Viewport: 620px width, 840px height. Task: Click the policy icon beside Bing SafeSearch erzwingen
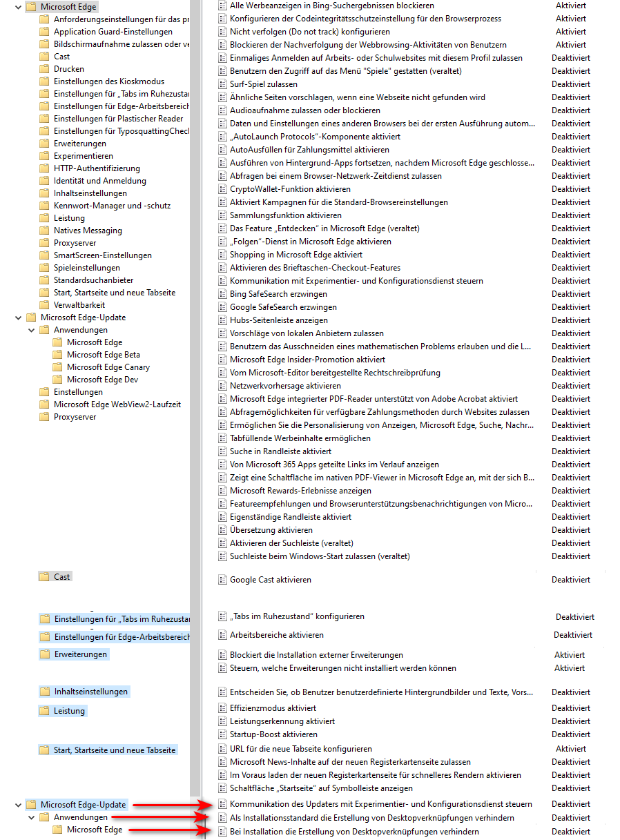coord(222,294)
